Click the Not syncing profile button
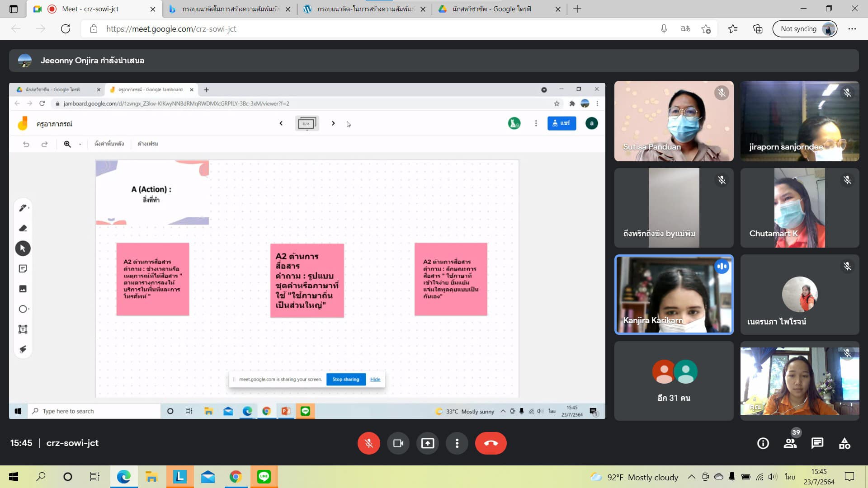Image resolution: width=868 pixels, height=488 pixels. (805, 29)
